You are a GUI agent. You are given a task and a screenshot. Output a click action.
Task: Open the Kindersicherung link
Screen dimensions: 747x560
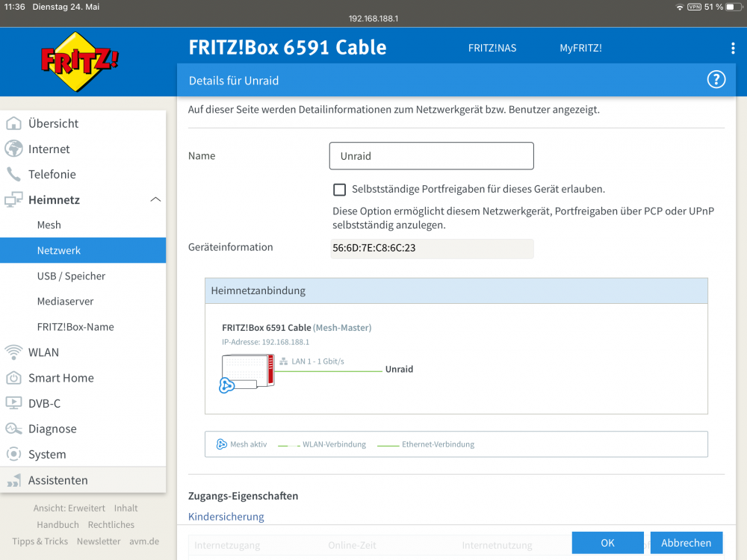click(x=226, y=517)
